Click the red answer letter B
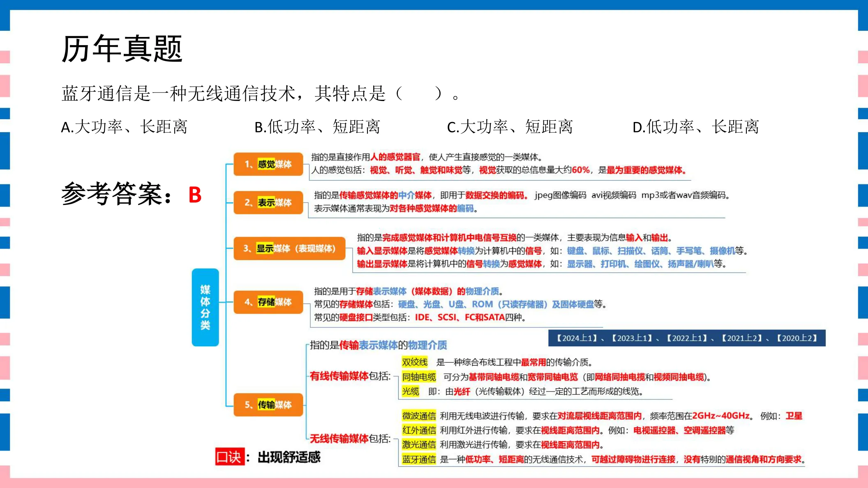The height and width of the screenshot is (488, 868). click(x=195, y=195)
